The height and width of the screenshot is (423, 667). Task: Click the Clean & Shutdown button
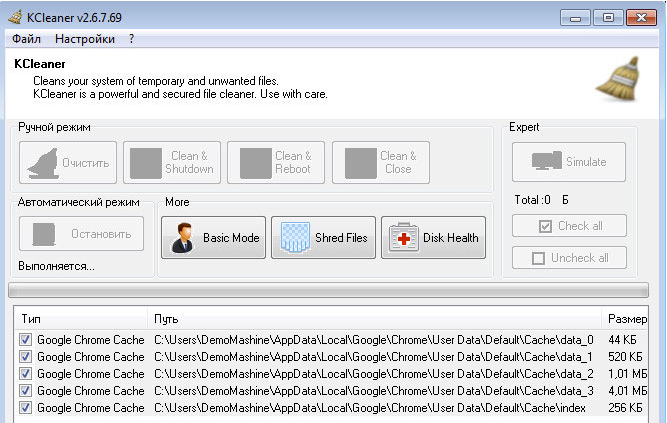click(x=171, y=162)
